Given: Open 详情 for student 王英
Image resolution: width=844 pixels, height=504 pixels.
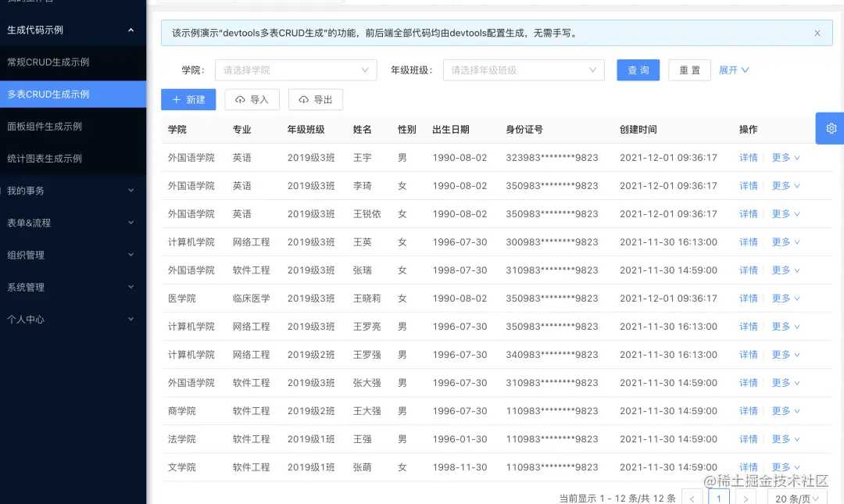Looking at the screenshot, I should (x=748, y=241).
